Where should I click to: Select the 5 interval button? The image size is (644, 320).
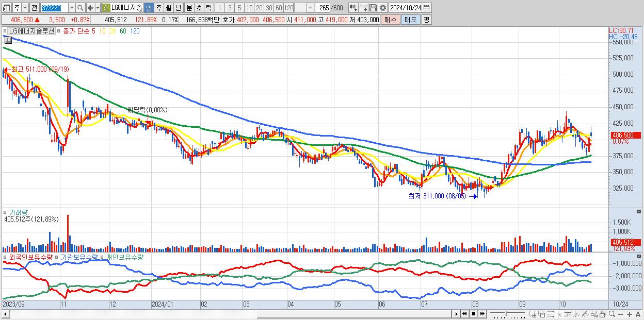coord(239,8)
